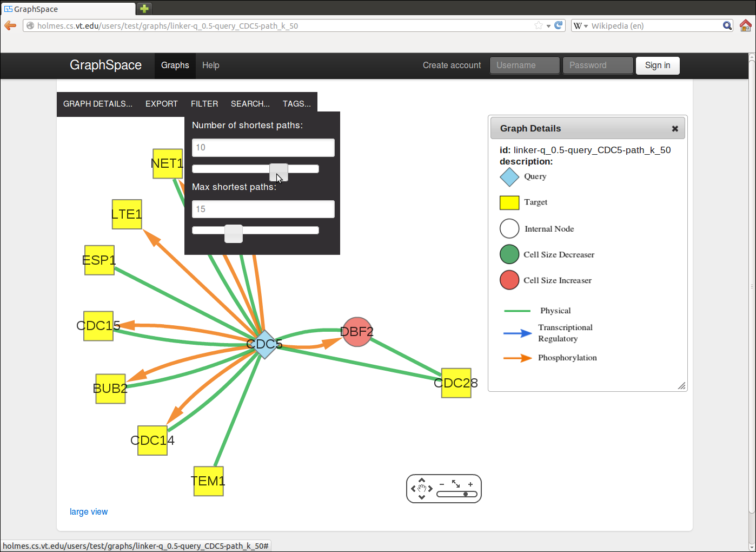Image resolution: width=756 pixels, height=552 pixels.
Task: Select the NET1 target node
Action: tap(168, 163)
